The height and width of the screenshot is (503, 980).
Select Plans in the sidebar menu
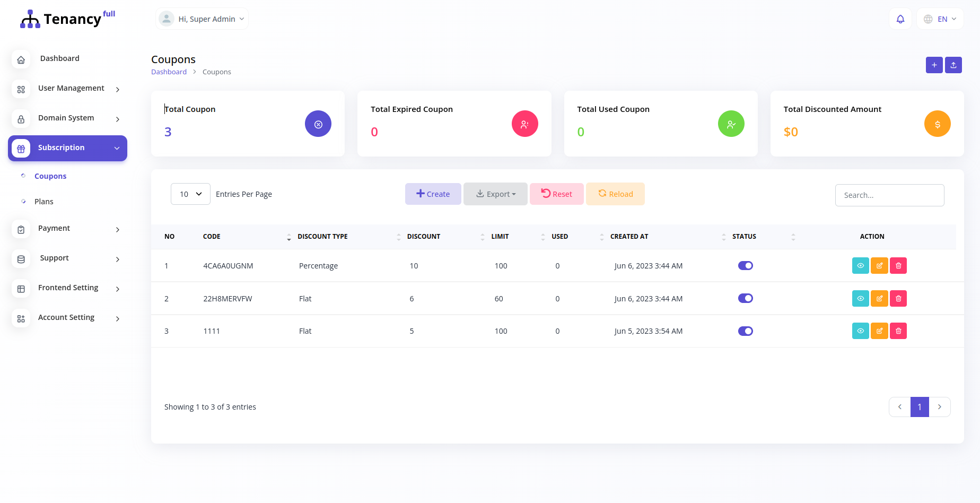pos(43,201)
